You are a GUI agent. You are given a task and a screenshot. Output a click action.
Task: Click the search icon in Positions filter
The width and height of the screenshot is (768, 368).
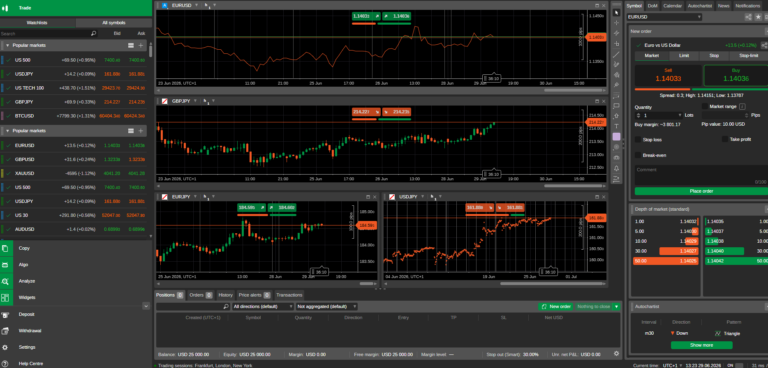(226, 307)
